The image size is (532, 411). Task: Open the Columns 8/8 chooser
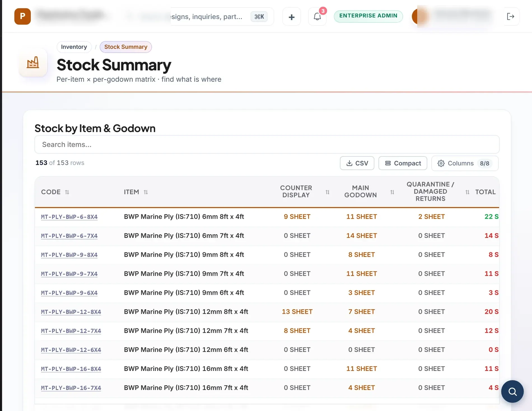pos(465,163)
